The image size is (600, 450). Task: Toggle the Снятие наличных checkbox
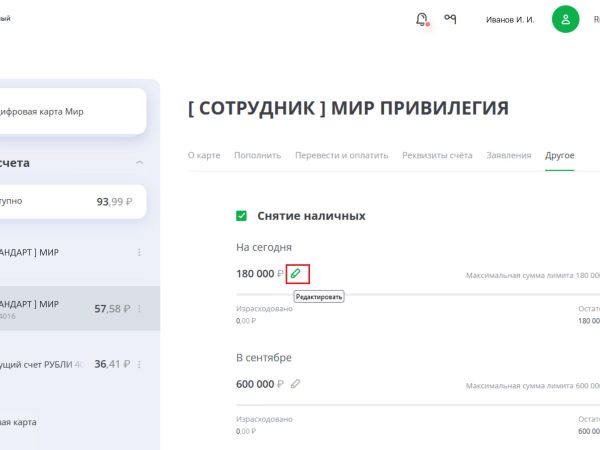point(241,216)
